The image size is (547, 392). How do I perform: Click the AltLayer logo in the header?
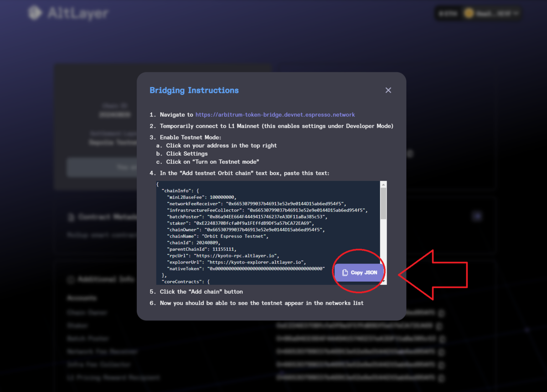(68, 13)
